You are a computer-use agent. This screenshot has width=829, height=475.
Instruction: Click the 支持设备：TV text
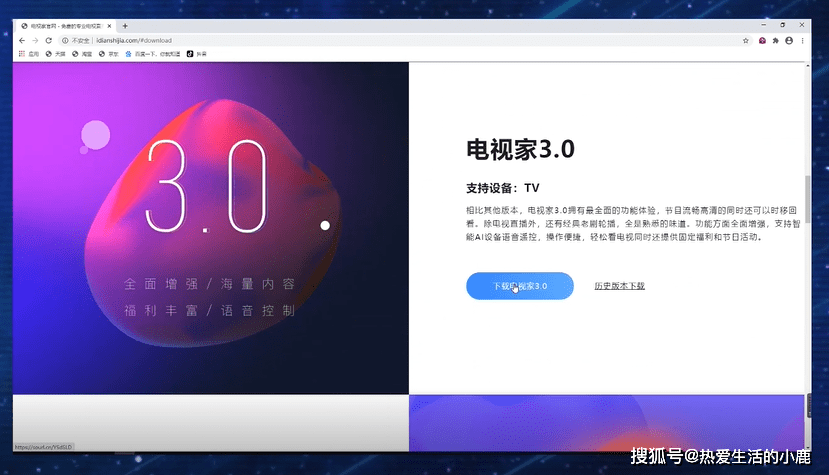[x=502, y=188]
